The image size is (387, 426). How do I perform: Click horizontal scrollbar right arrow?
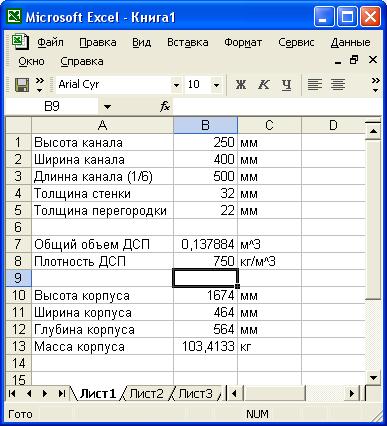351,394
